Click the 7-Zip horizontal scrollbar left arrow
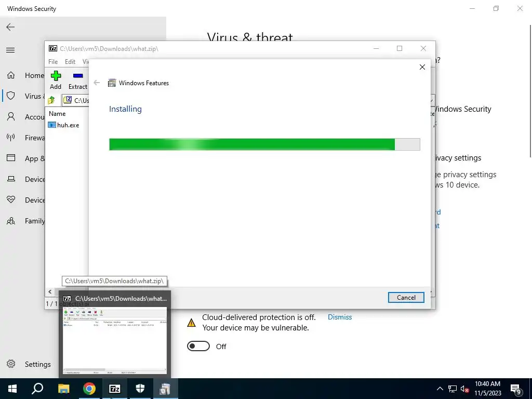 pyautogui.click(x=50, y=291)
